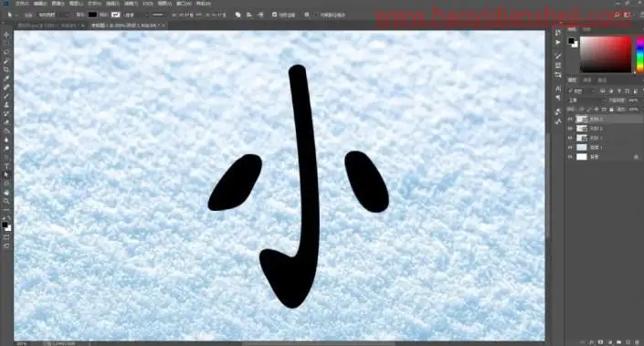This screenshot has height=346, width=644.
Task: Open the Filter menu
Action: click(131, 4)
